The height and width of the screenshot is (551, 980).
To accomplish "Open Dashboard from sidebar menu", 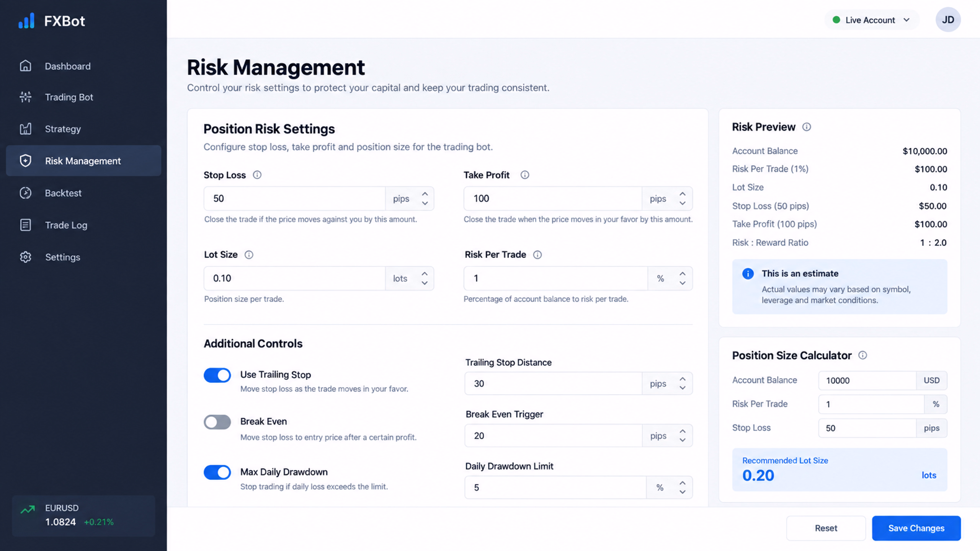I will pyautogui.click(x=83, y=66).
